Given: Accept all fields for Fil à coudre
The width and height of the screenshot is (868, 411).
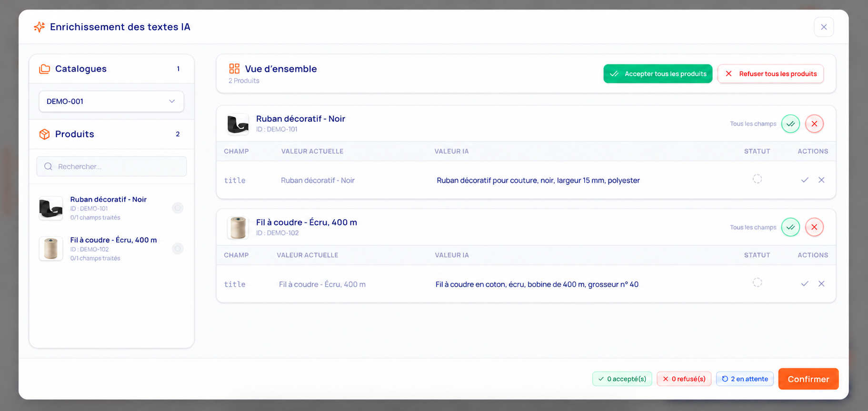Looking at the screenshot, I should [x=790, y=227].
